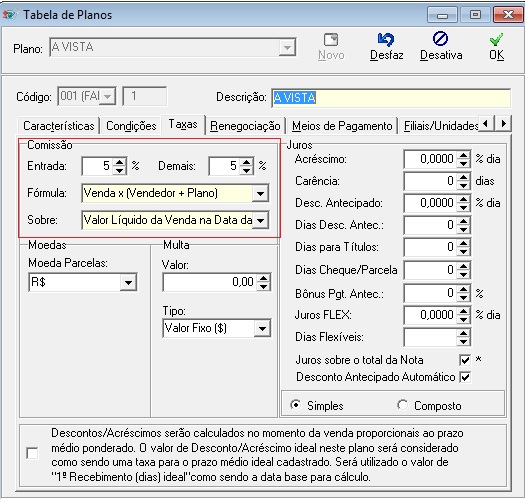
Task: Switch to Condições tab
Action: tap(131, 126)
